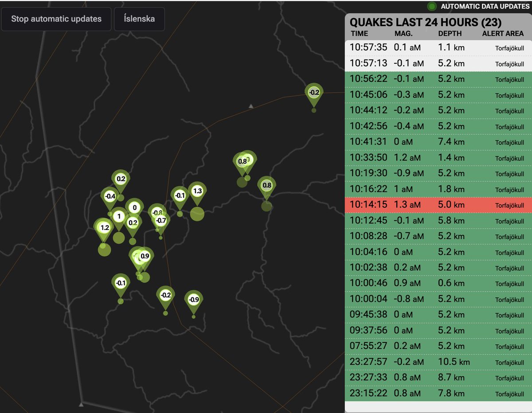
Task: Select the map marker labeled 1
Action: click(118, 219)
